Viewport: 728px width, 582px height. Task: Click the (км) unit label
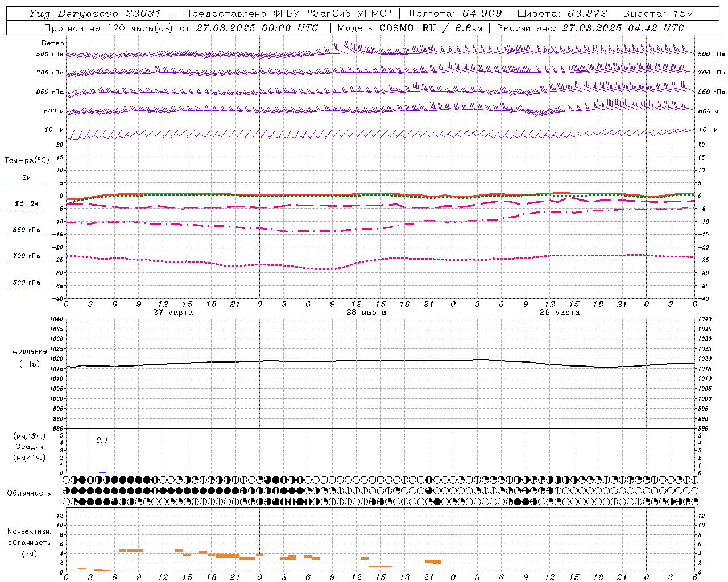click(x=29, y=554)
